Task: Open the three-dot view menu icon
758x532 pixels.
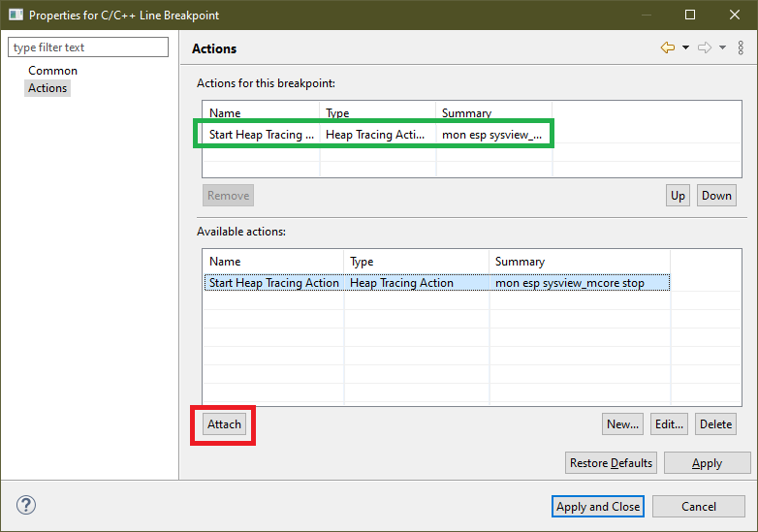Action: tap(742, 47)
